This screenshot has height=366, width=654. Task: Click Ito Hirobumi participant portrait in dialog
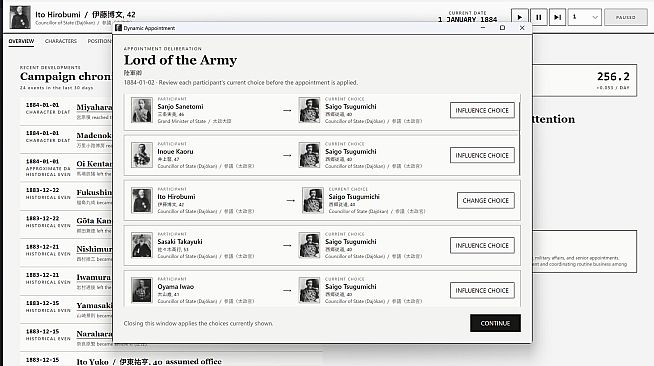click(142, 200)
